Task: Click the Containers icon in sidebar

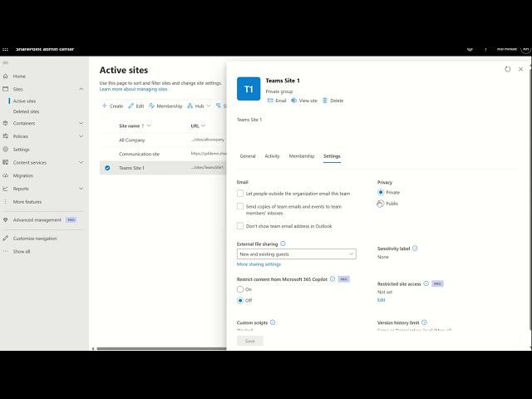Action: point(6,123)
